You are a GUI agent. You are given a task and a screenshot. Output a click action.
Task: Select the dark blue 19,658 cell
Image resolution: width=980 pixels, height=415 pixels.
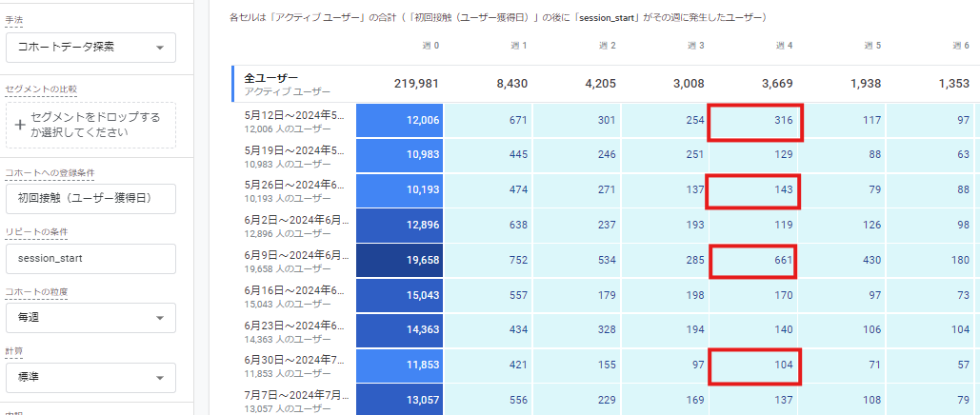tap(399, 263)
